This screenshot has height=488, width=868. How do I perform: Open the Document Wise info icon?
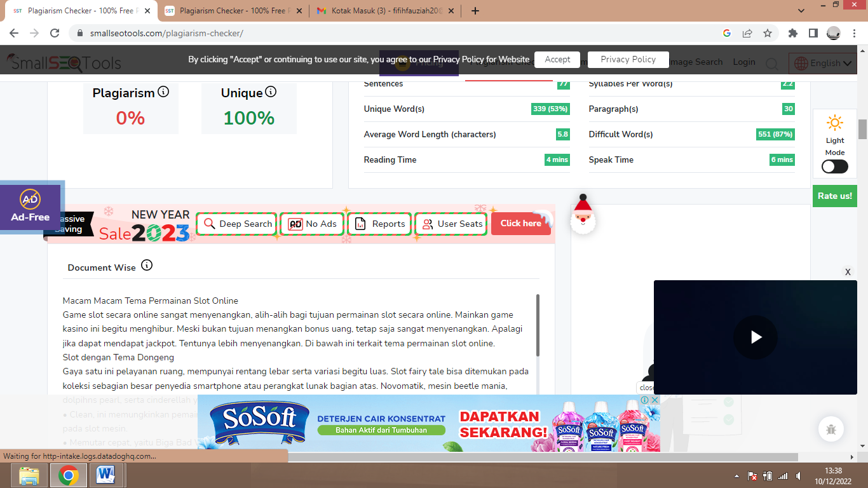tap(147, 265)
